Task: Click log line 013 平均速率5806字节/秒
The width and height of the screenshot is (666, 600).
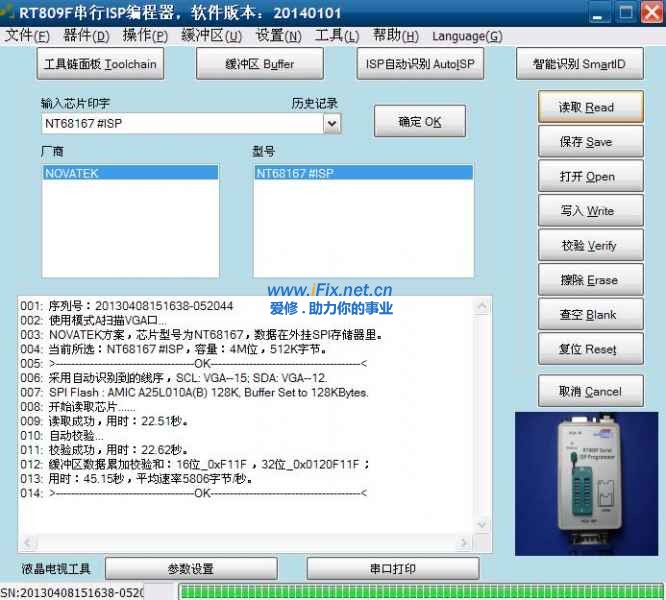Action: click(137, 479)
